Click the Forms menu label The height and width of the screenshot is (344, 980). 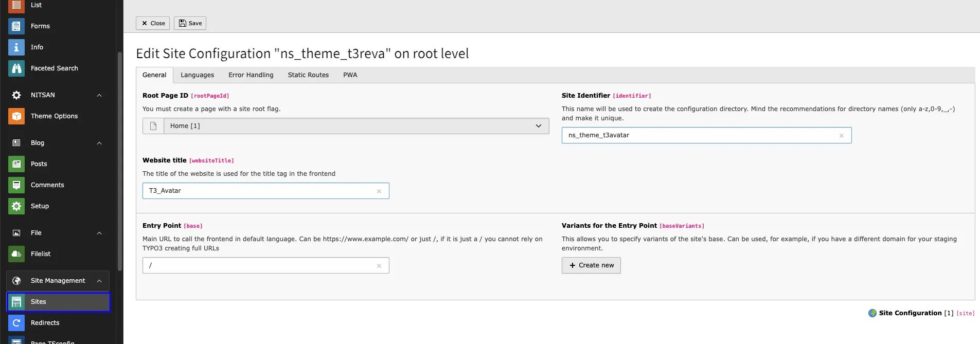pyautogui.click(x=40, y=26)
